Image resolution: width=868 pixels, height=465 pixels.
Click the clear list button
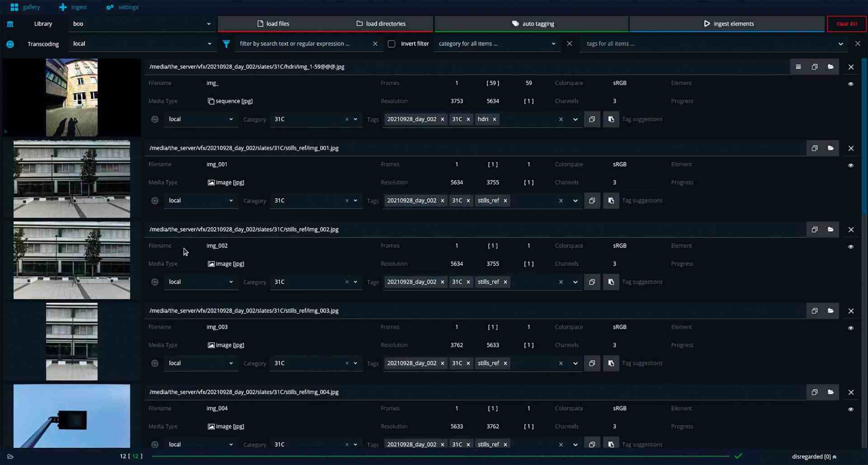coord(846,23)
